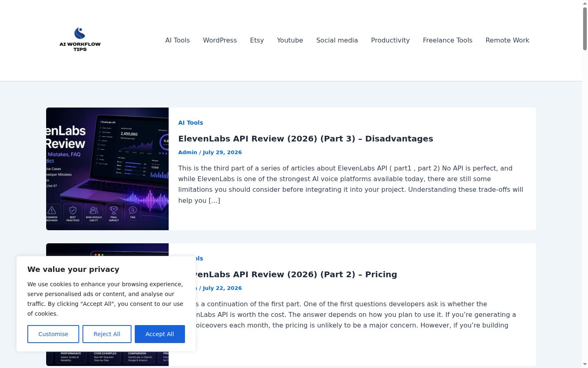The height and width of the screenshot is (368, 588).
Task: Open ElevenLabs API Review Part 3 title
Action: pyautogui.click(x=305, y=139)
